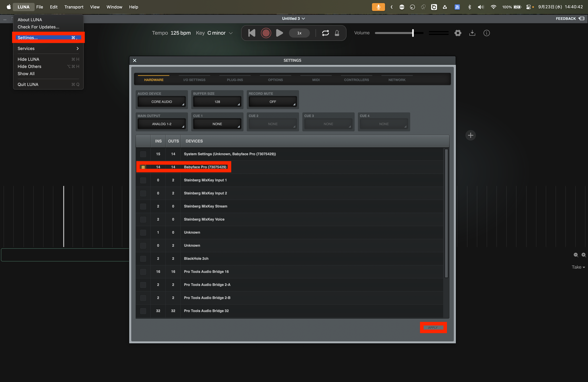Screen dimensions: 588x382
Task: Open the info circle icon
Action: point(487,33)
